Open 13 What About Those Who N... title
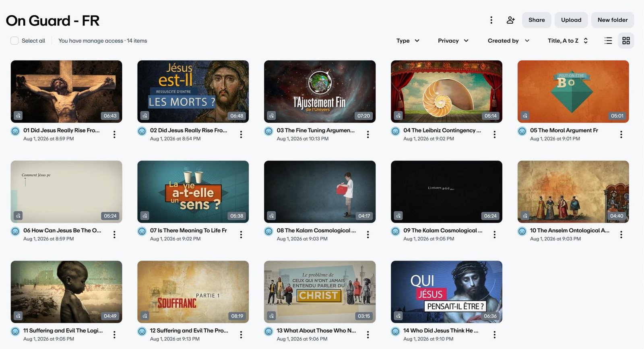 (x=316, y=330)
